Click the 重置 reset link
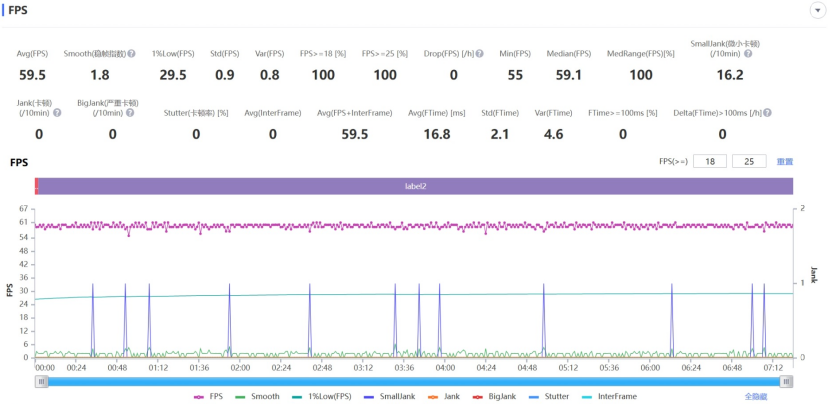Image resolution: width=832 pixels, height=404 pixels. pos(784,161)
